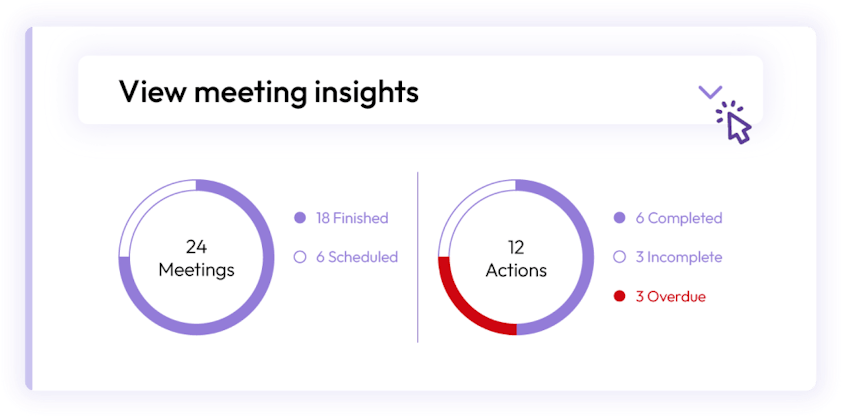The height and width of the screenshot is (419, 846).
Task: Select the filled dot beside 6 Completed
Action: (619, 218)
